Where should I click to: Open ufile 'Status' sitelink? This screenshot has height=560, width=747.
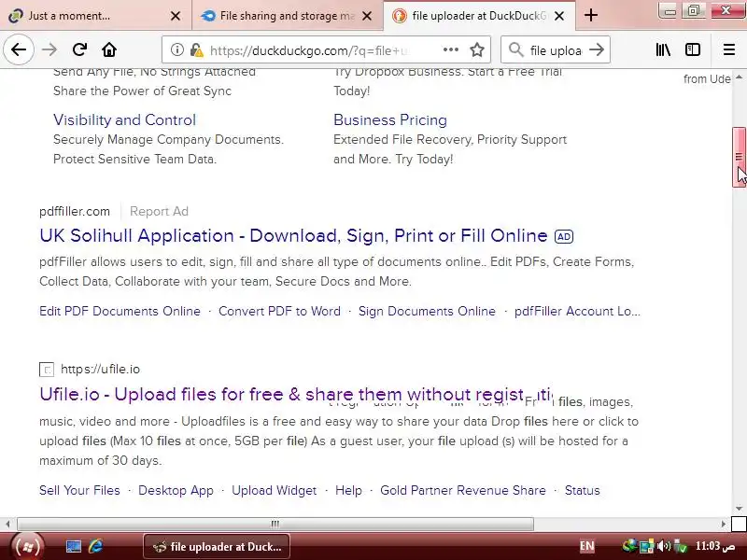(582, 490)
